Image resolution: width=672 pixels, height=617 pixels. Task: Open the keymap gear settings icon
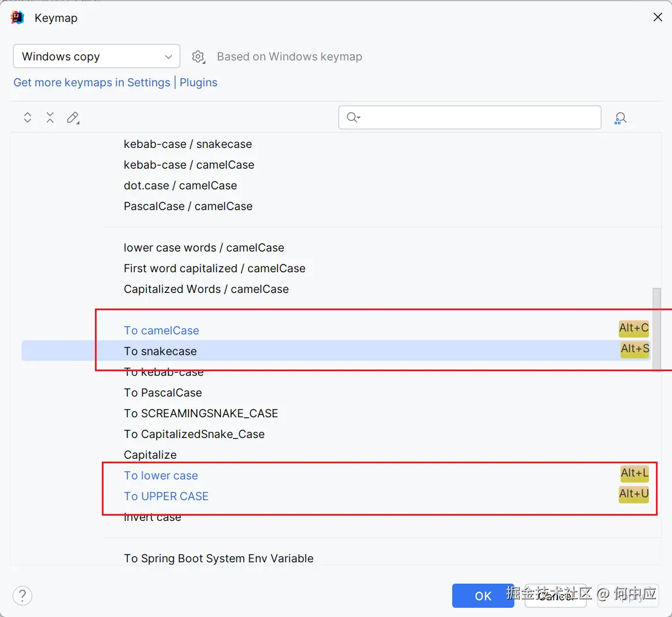(198, 56)
